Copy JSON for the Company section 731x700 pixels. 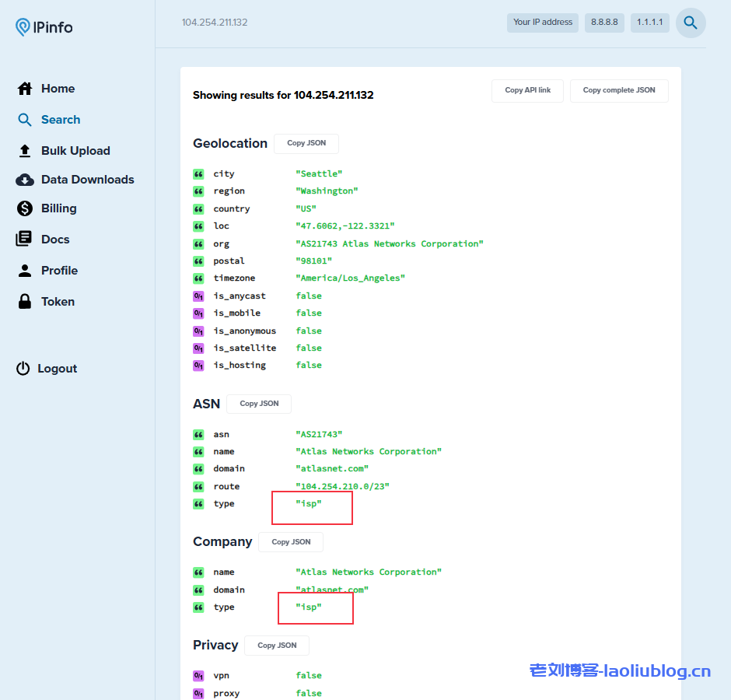[291, 542]
